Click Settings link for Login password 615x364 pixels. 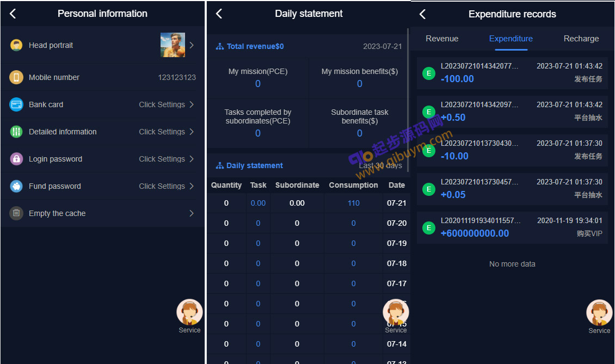pyautogui.click(x=162, y=159)
